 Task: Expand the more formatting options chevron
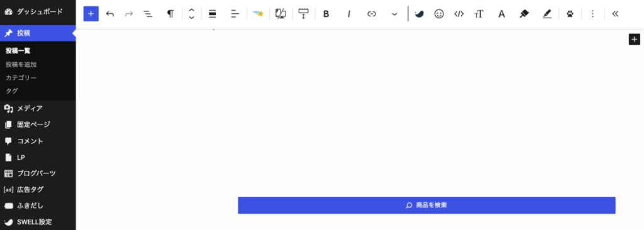pyautogui.click(x=394, y=14)
